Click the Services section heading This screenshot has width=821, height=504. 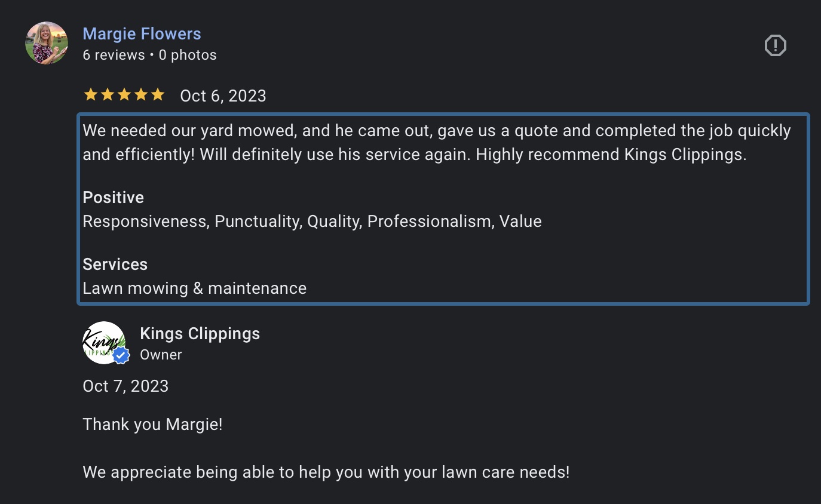[115, 265]
